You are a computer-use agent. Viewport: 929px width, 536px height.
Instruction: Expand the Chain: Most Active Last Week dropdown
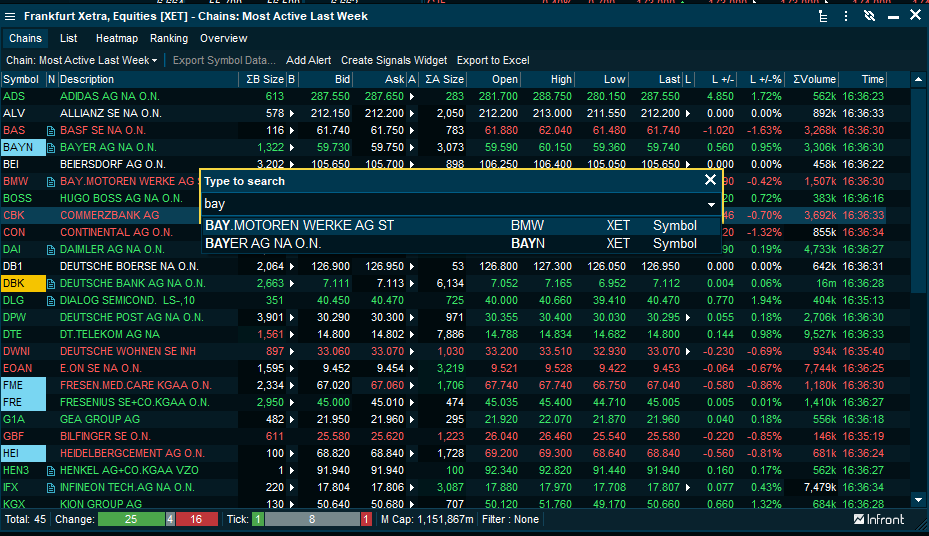(x=82, y=60)
